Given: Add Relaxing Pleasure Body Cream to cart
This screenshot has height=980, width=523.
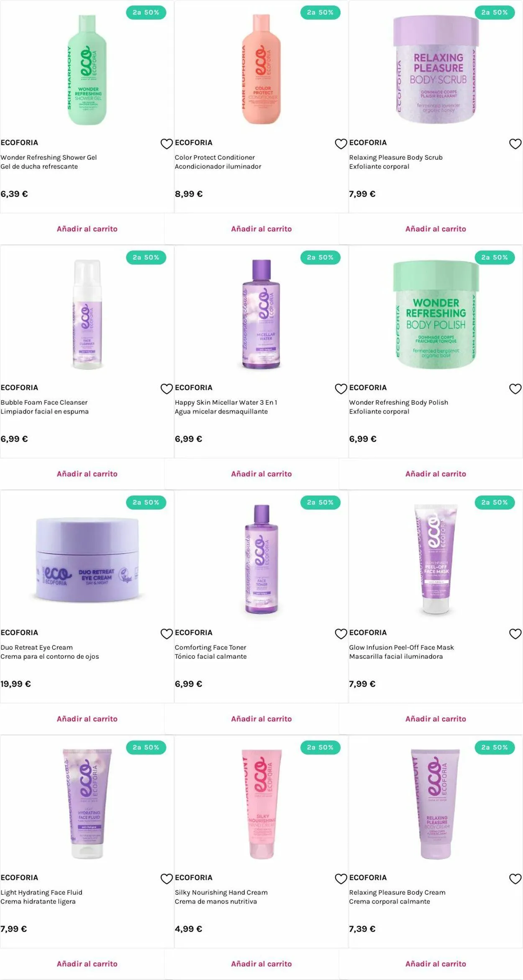Looking at the screenshot, I should pos(436,964).
